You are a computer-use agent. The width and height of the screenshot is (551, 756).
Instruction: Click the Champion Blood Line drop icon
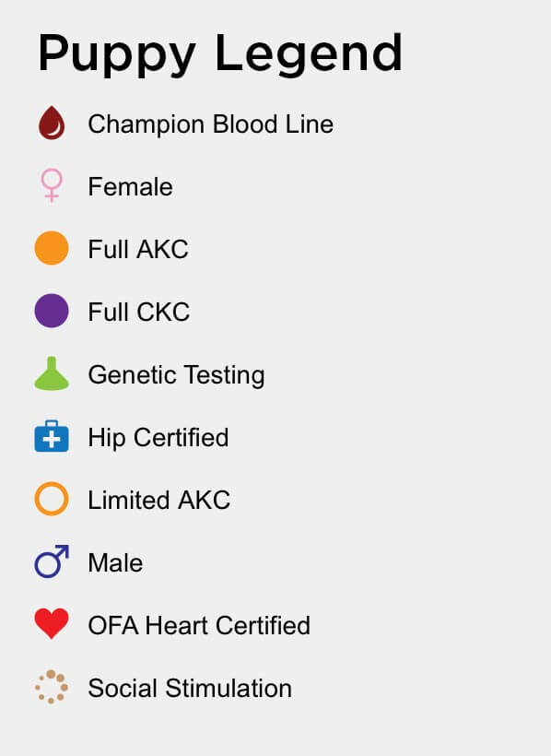click(x=52, y=123)
